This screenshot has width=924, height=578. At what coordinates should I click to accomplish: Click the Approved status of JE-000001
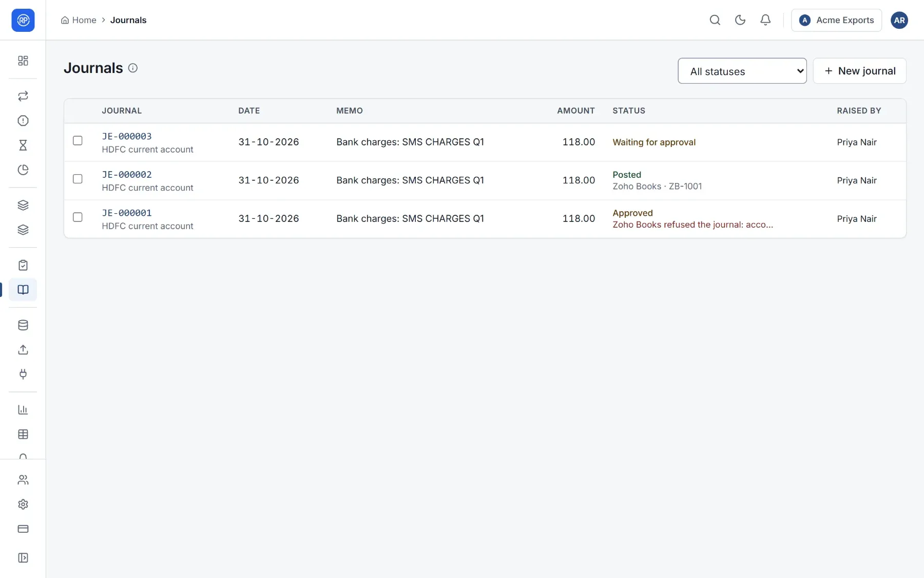[x=632, y=213]
